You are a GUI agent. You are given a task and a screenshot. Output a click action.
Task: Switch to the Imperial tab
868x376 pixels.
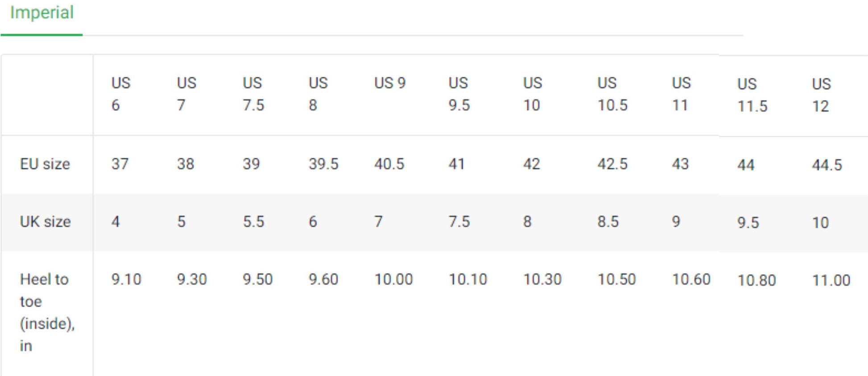click(42, 13)
